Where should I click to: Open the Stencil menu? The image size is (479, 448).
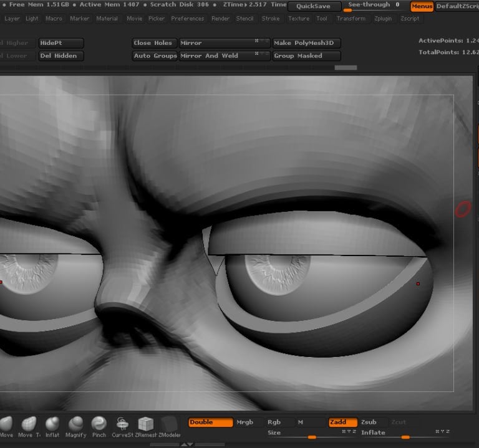point(244,19)
